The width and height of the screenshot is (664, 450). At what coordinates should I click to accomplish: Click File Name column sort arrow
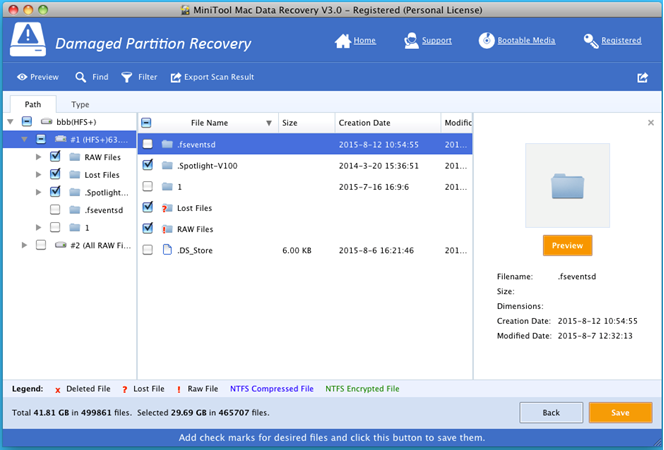coord(269,123)
